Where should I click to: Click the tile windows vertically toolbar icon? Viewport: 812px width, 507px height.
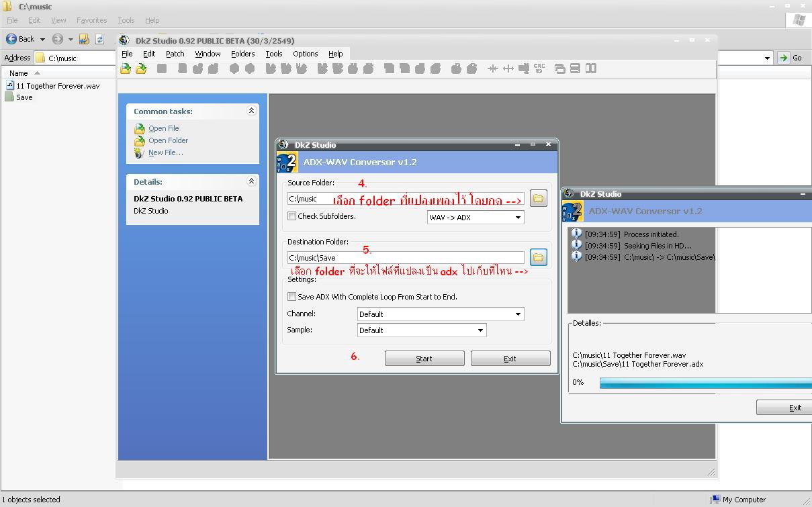tap(591, 68)
